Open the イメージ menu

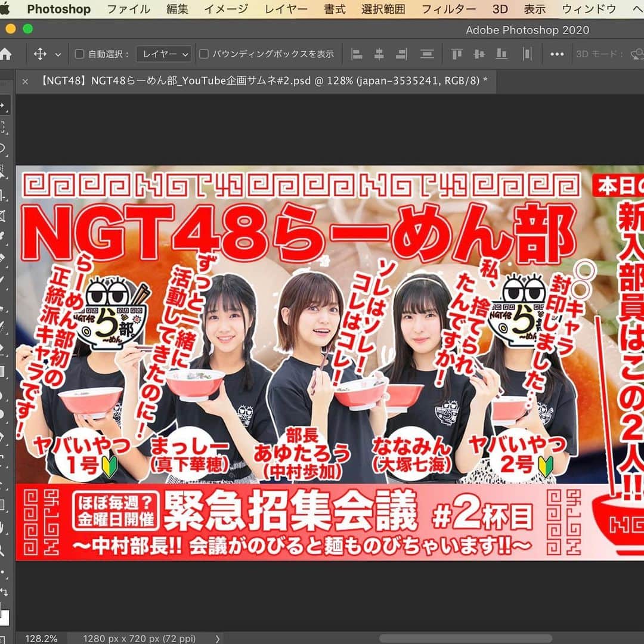227,9
